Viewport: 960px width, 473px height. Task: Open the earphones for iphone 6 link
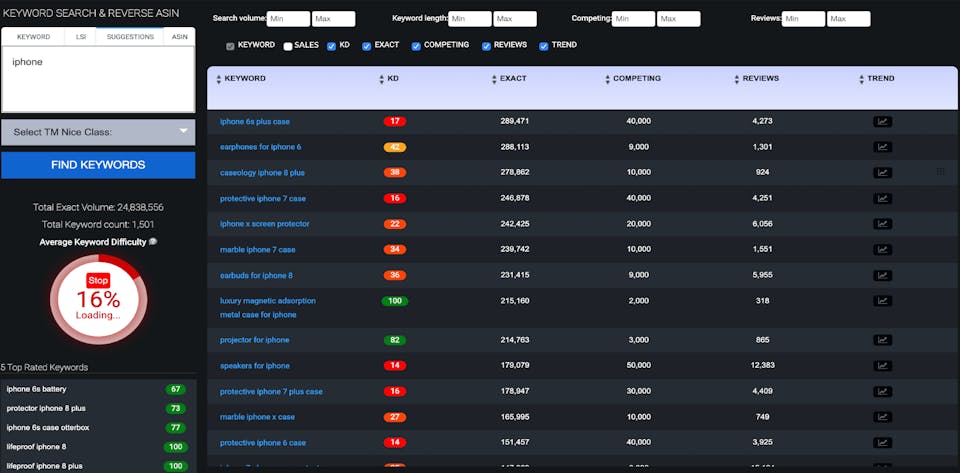260,147
